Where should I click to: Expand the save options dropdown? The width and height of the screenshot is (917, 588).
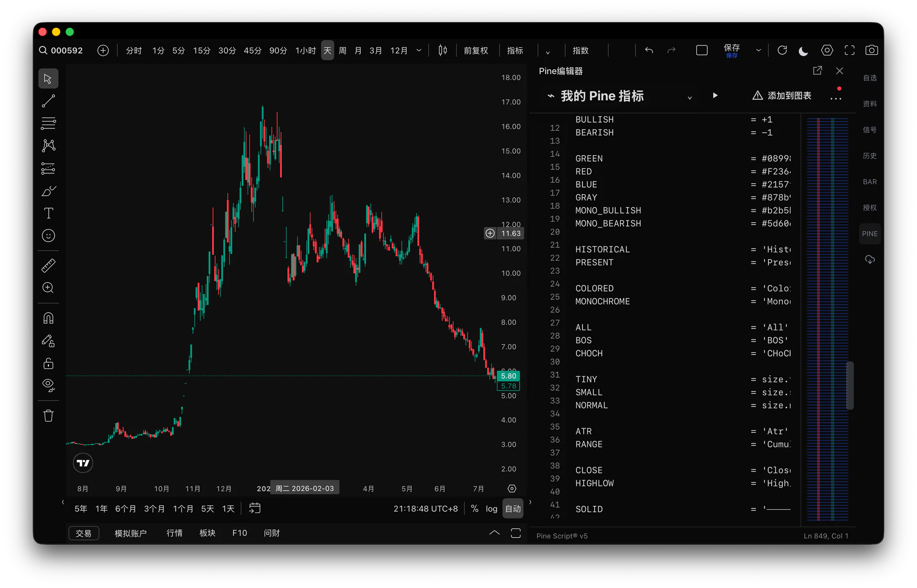click(x=758, y=51)
